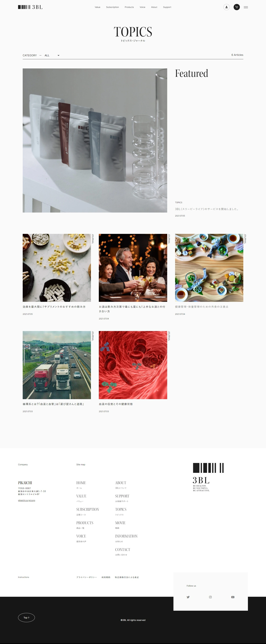
Task: Go to Voice in top navigation
Action: click(x=143, y=7)
